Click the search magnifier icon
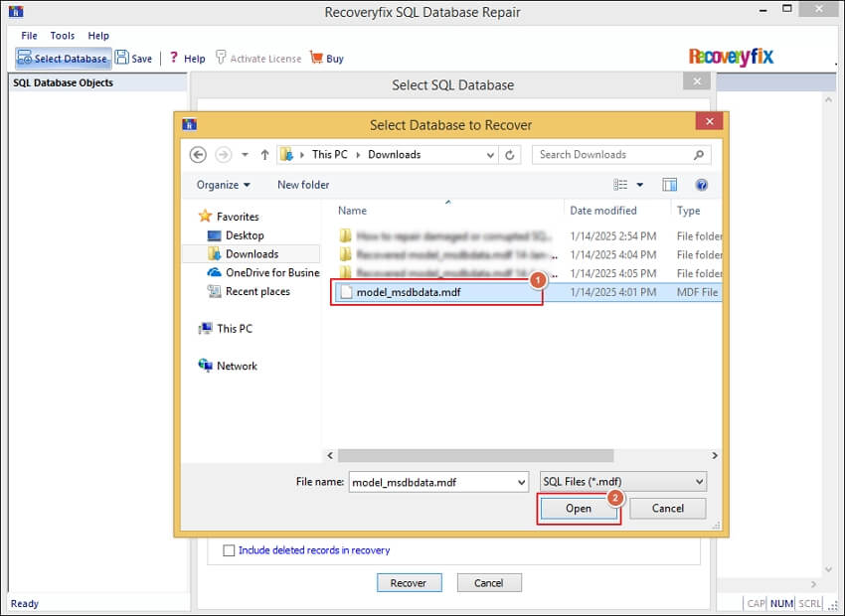 pos(699,155)
